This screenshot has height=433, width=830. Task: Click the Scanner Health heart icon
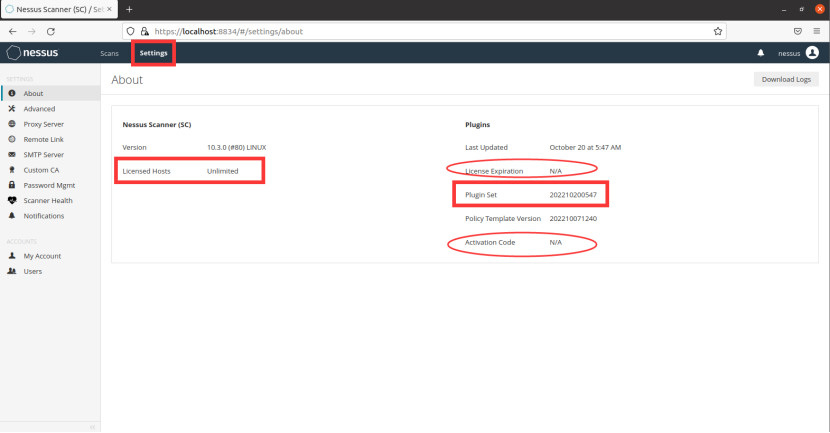coord(12,200)
